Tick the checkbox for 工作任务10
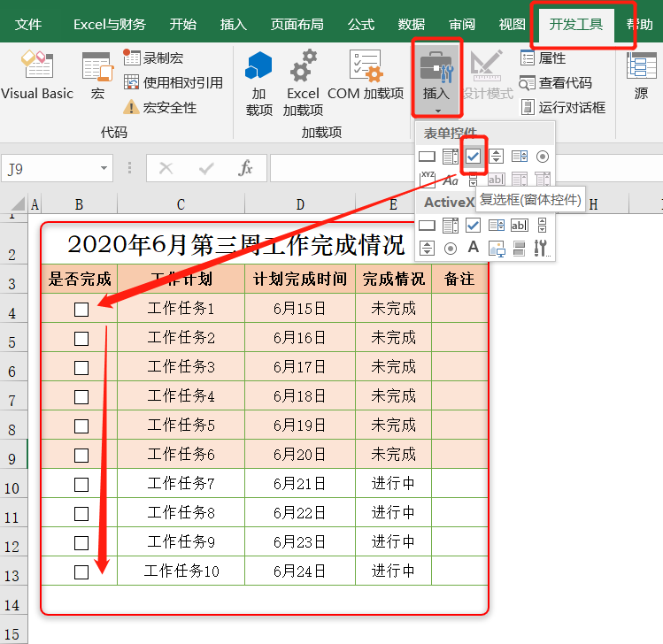The height and width of the screenshot is (644, 663). 81,572
